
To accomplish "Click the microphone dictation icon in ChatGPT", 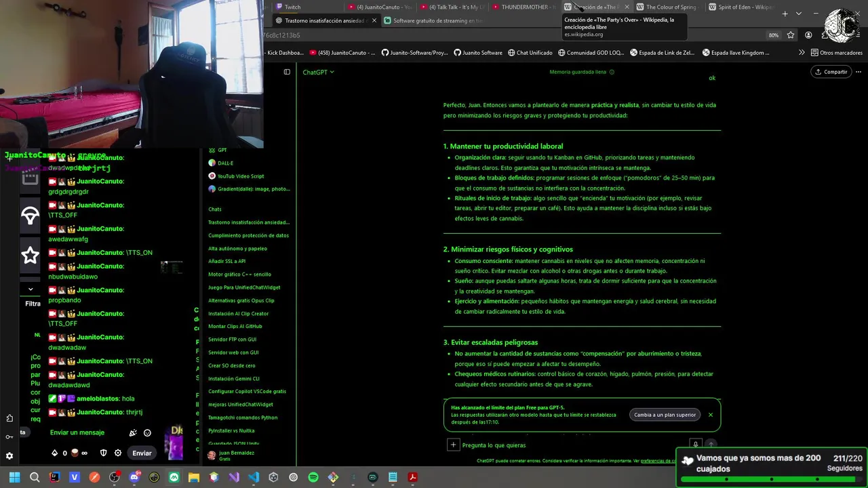I will 695,445.
